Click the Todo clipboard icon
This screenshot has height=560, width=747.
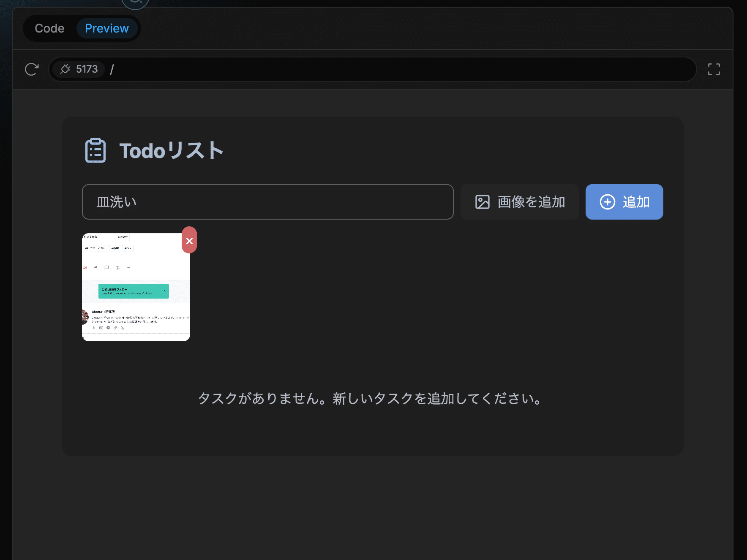coord(95,150)
